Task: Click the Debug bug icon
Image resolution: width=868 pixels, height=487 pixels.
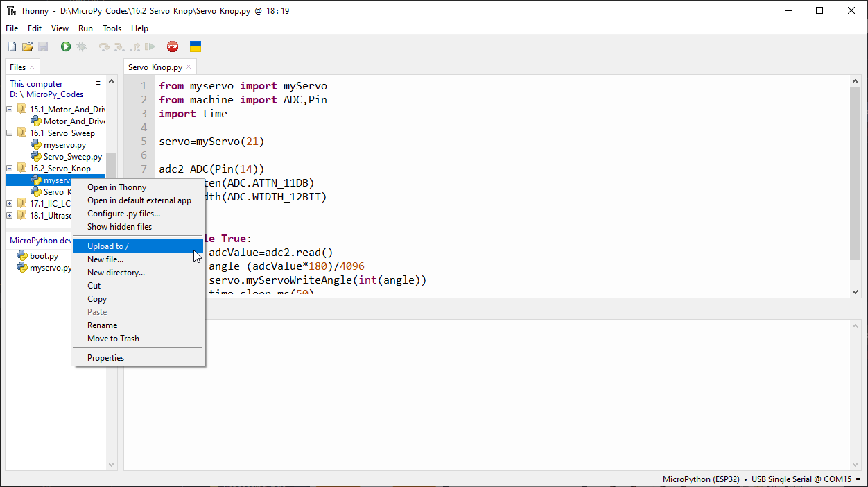Action: (81, 46)
